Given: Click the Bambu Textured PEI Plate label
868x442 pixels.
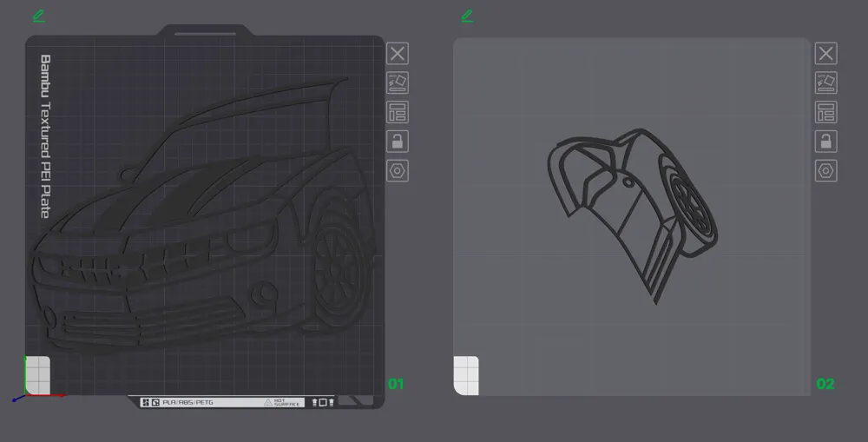Looking at the screenshot, I should (45, 136).
